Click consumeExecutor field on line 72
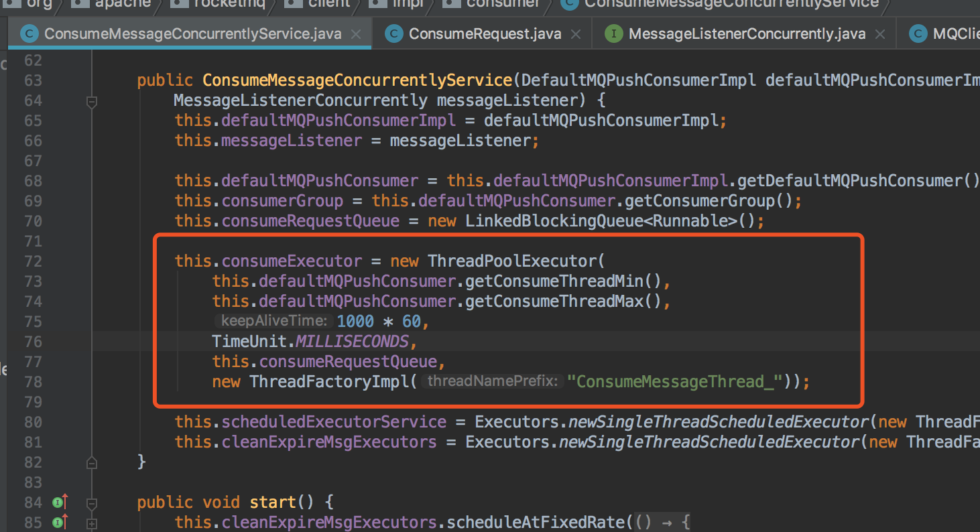 point(292,261)
